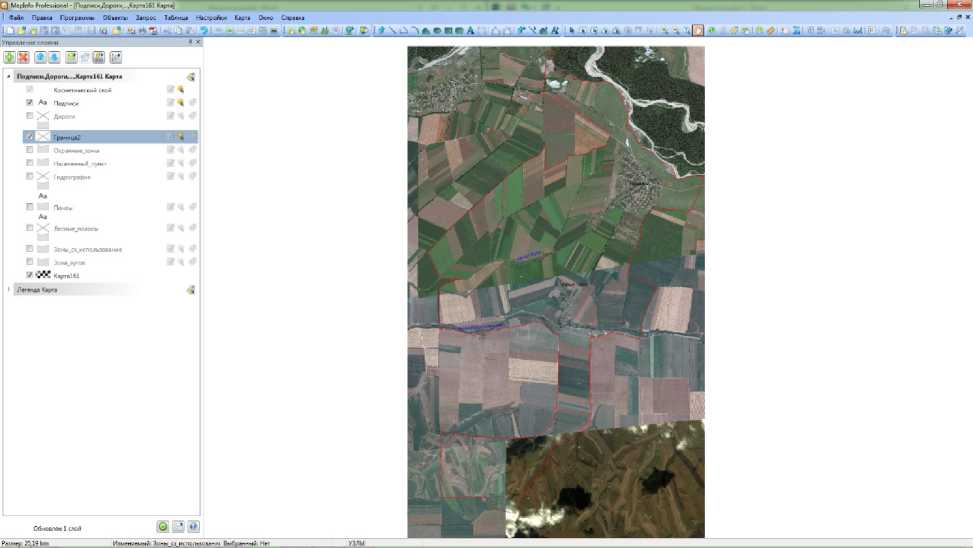Close the layer control panel
Viewport: 973px width, 548px height.
pyautogui.click(x=198, y=42)
